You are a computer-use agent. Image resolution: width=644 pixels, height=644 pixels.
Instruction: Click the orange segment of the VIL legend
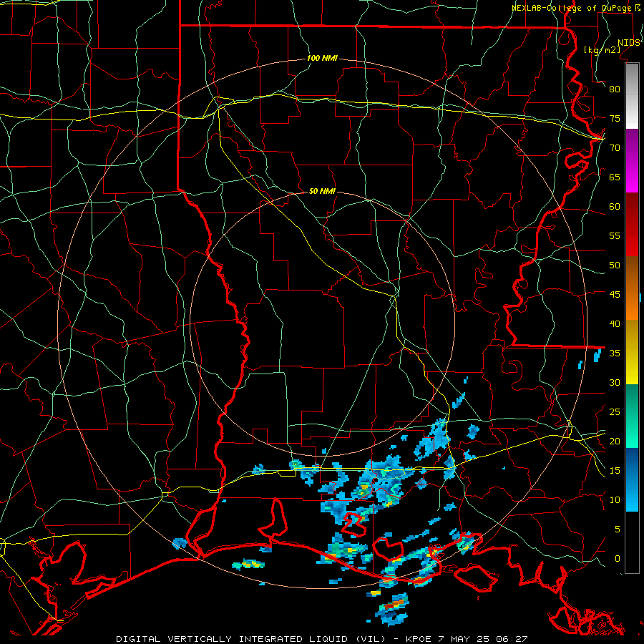632,288
